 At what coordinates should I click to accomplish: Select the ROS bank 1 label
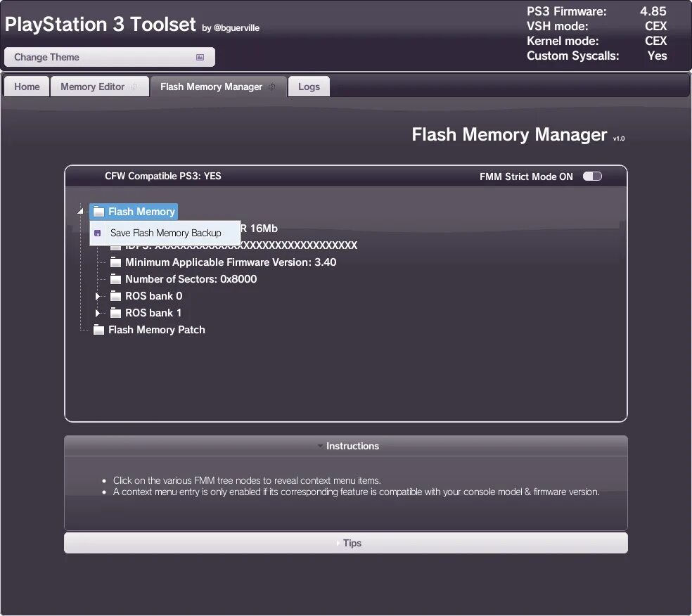(153, 313)
